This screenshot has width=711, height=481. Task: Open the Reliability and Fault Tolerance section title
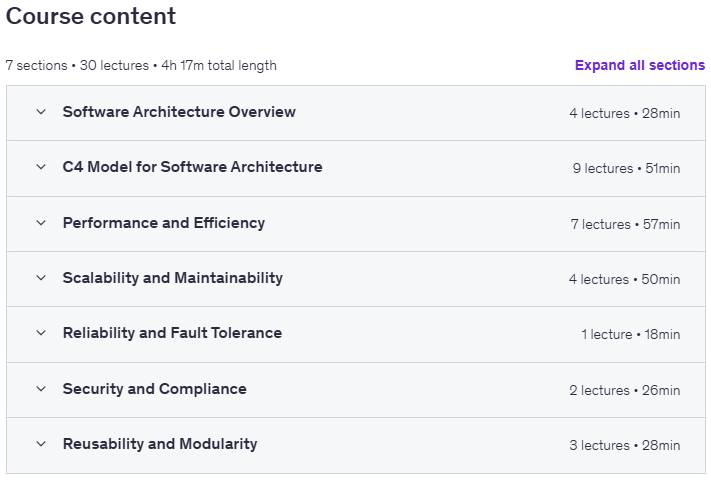[x=172, y=333]
